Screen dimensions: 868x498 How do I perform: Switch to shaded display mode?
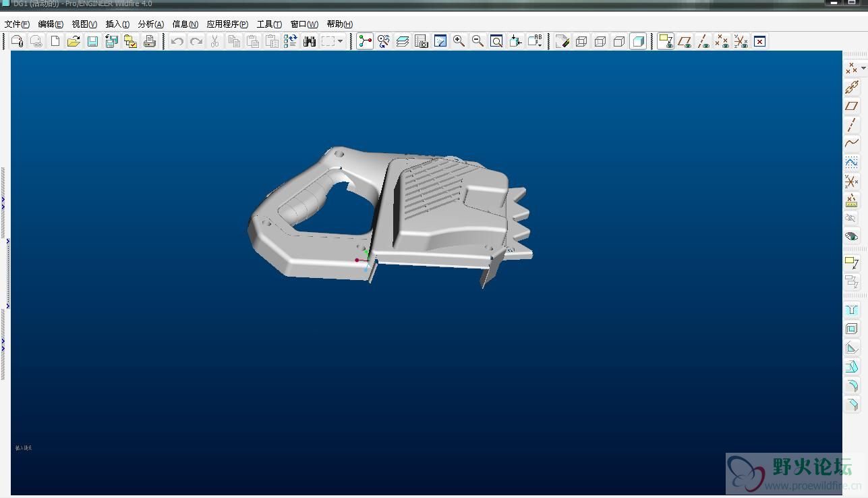(x=638, y=41)
